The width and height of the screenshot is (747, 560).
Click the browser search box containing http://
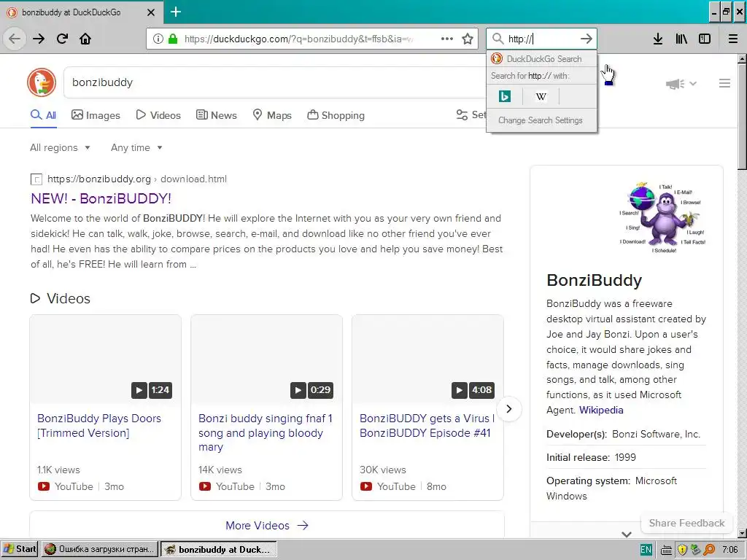click(x=542, y=39)
